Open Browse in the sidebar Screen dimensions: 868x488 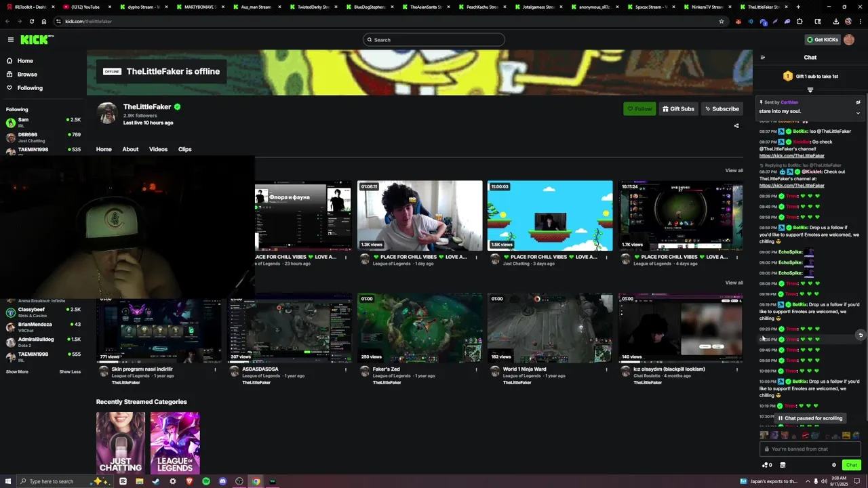pyautogui.click(x=27, y=75)
